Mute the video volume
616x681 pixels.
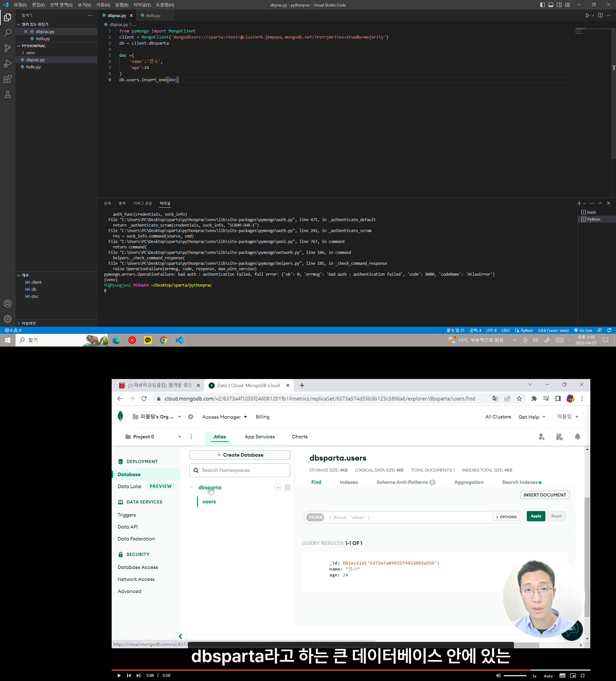pos(498,676)
